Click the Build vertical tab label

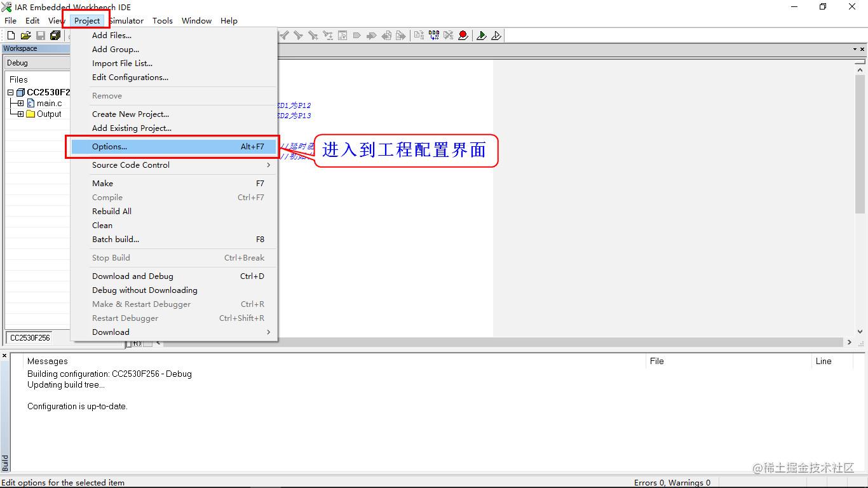click(5, 462)
